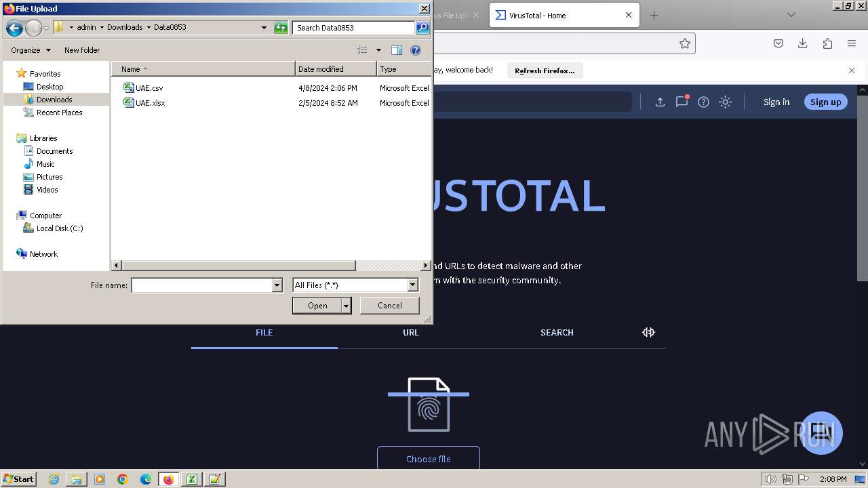Open recent locations dropdown next to Forward arrow
Viewport: 868px width, 488px height.
coord(46,28)
